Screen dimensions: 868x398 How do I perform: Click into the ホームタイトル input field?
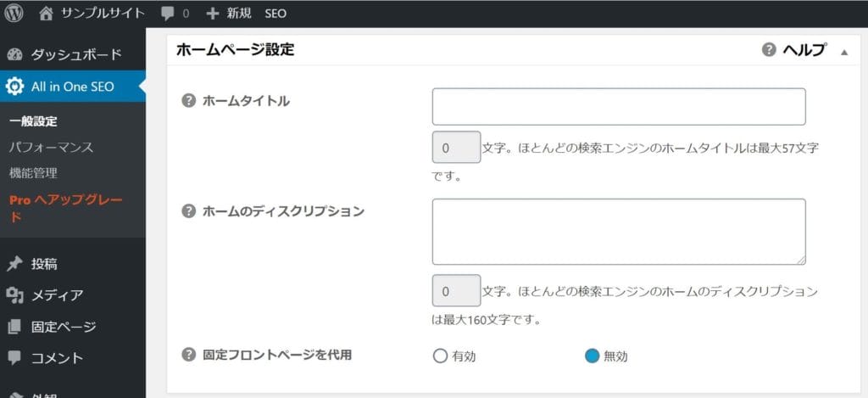[x=618, y=106]
